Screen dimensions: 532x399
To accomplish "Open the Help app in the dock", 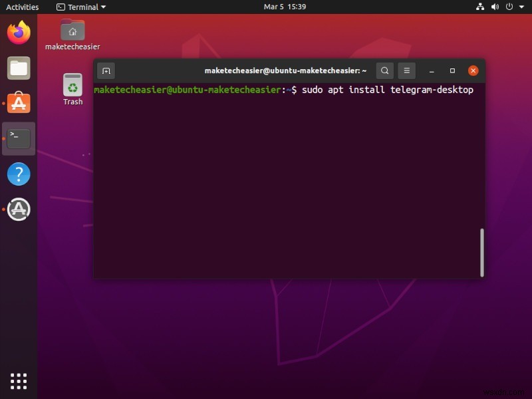I will click(18, 174).
